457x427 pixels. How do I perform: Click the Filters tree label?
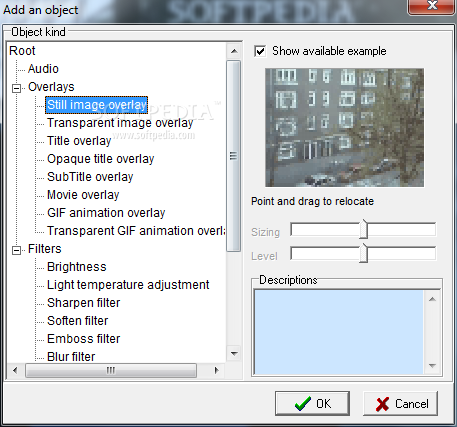(x=45, y=249)
